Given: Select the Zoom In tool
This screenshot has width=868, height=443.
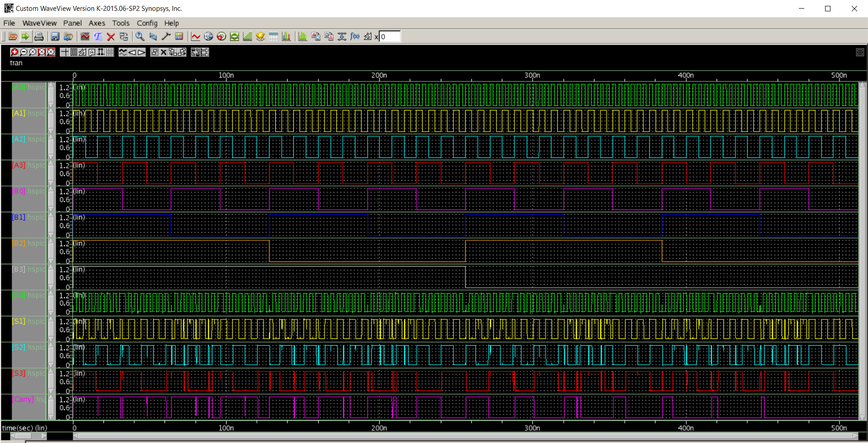Looking at the screenshot, I should (15, 52).
